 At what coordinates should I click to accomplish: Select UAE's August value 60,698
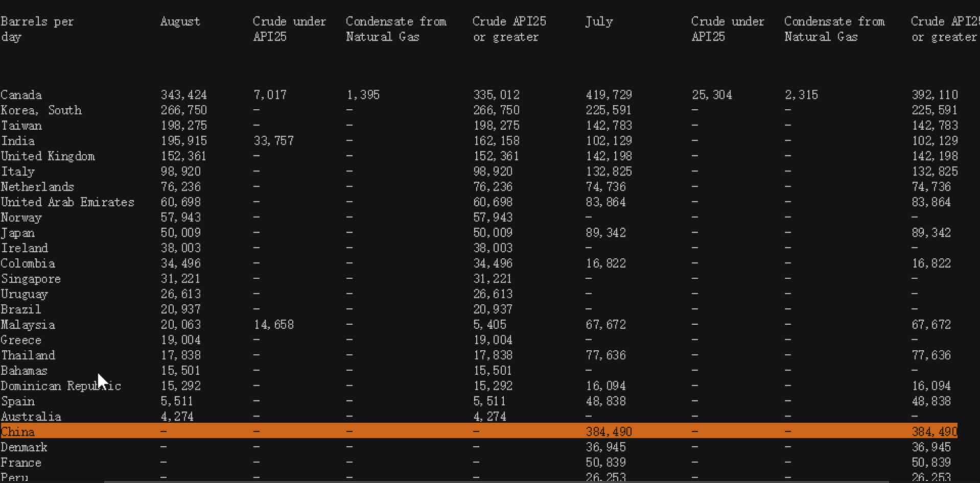180,202
